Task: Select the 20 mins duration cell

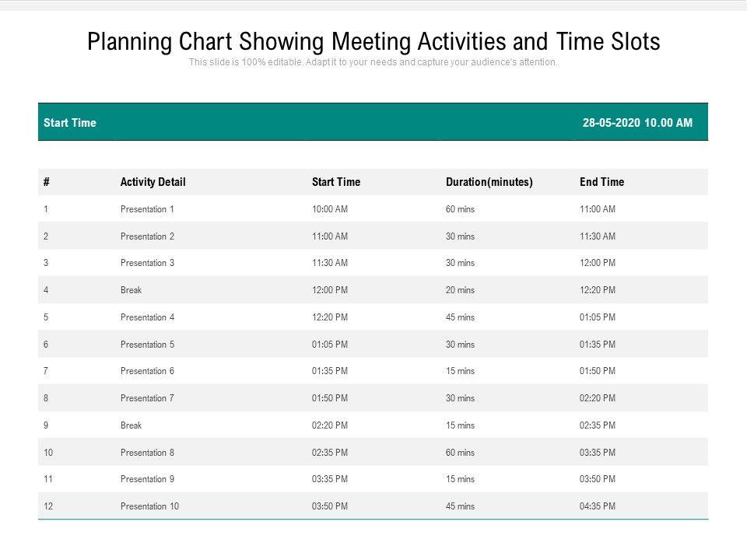Action: click(x=460, y=290)
